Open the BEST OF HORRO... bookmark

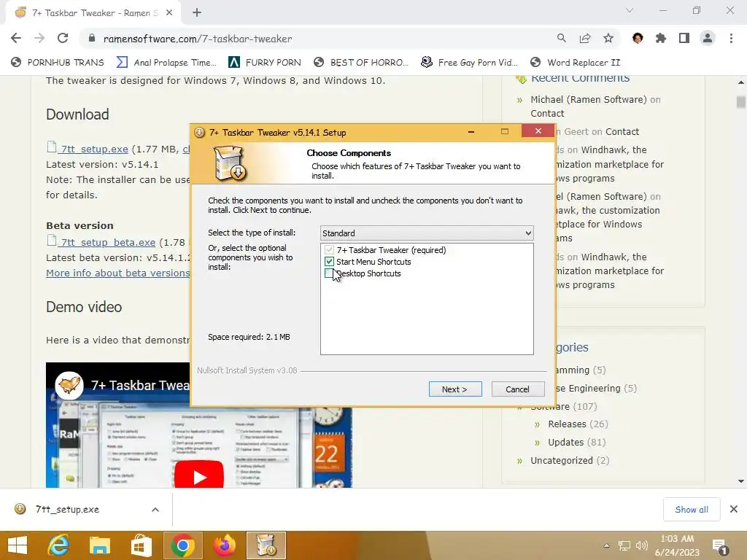pyautogui.click(x=361, y=63)
